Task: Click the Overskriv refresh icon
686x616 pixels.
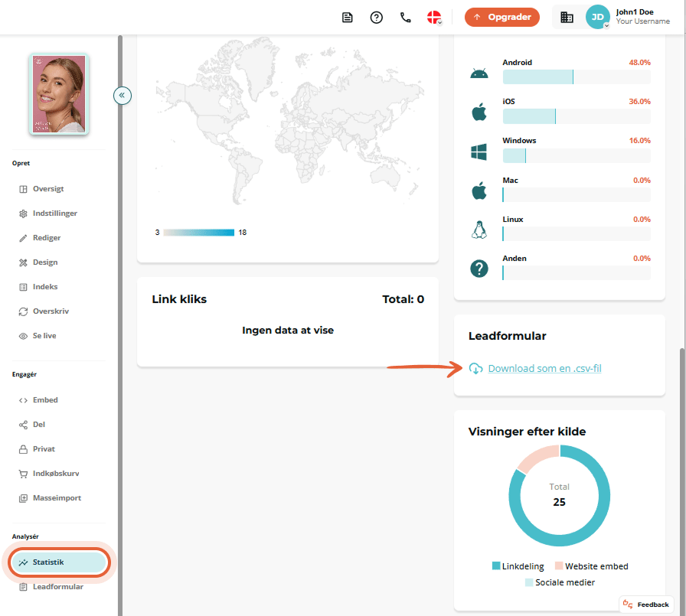Action: point(23,311)
